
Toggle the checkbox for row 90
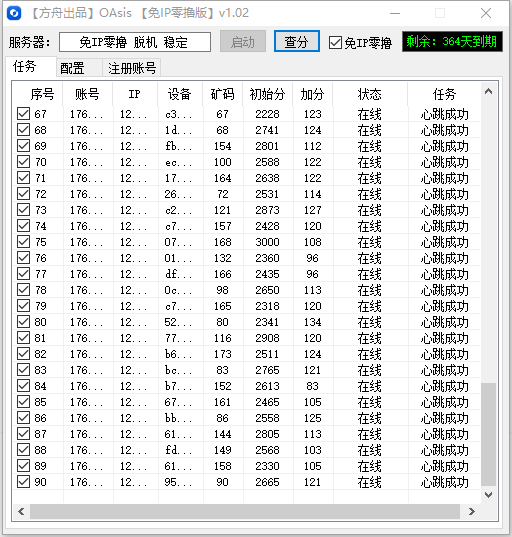tap(23, 482)
